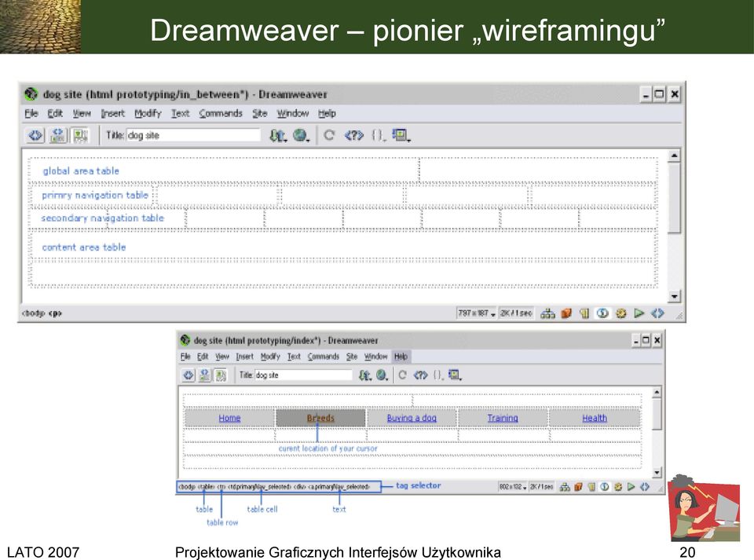This screenshot has width=754, height=560.
Task: Focus the Title field in index window
Action: click(303, 375)
